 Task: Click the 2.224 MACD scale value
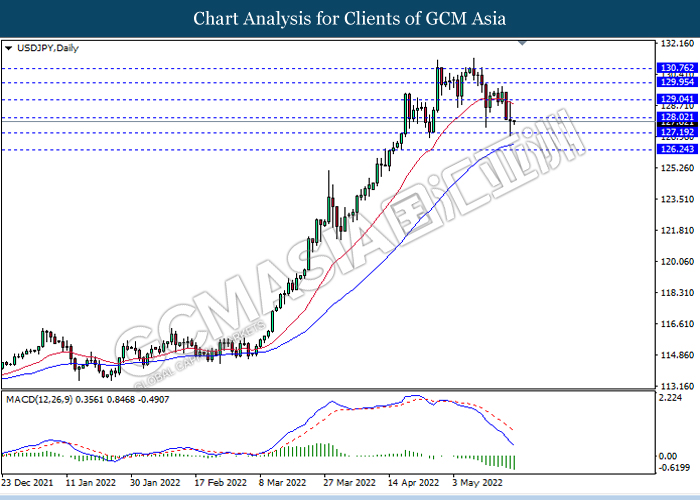tap(671, 398)
